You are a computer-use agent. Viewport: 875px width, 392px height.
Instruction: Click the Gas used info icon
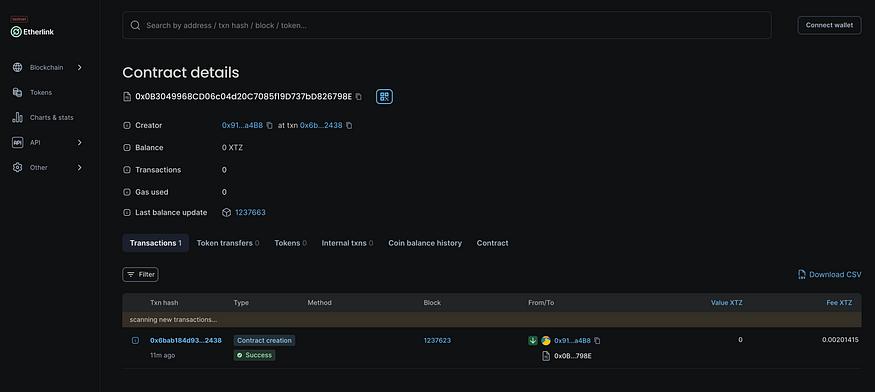(x=126, y=192)
